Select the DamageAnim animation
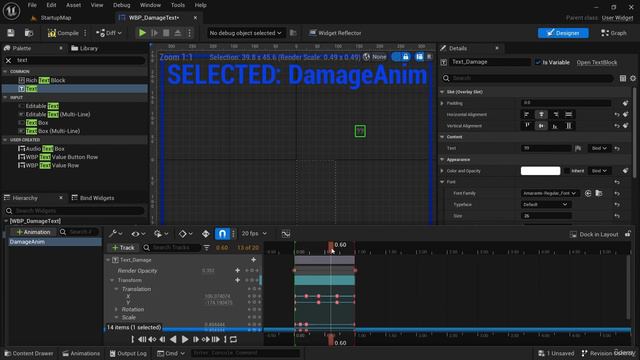Viewport: 640px width, 360px height. point(55,242)
